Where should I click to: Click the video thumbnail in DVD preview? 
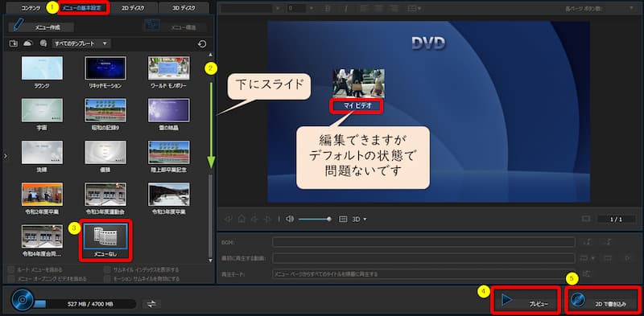click(359, 83)
